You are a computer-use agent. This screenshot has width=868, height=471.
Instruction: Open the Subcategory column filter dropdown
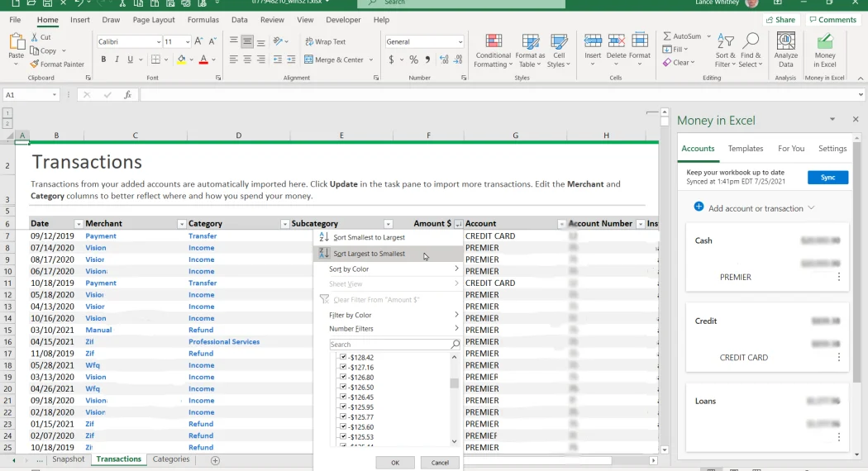[388, 224]
